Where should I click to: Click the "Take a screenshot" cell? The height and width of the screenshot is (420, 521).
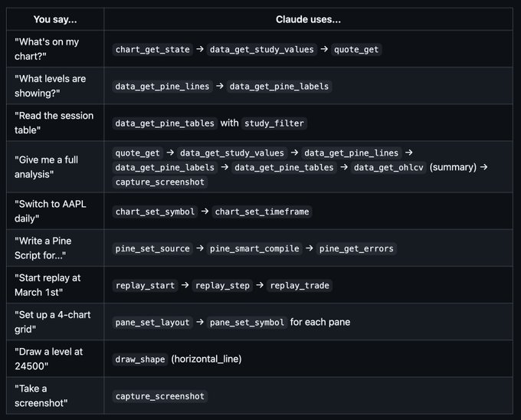pos(55,395)
